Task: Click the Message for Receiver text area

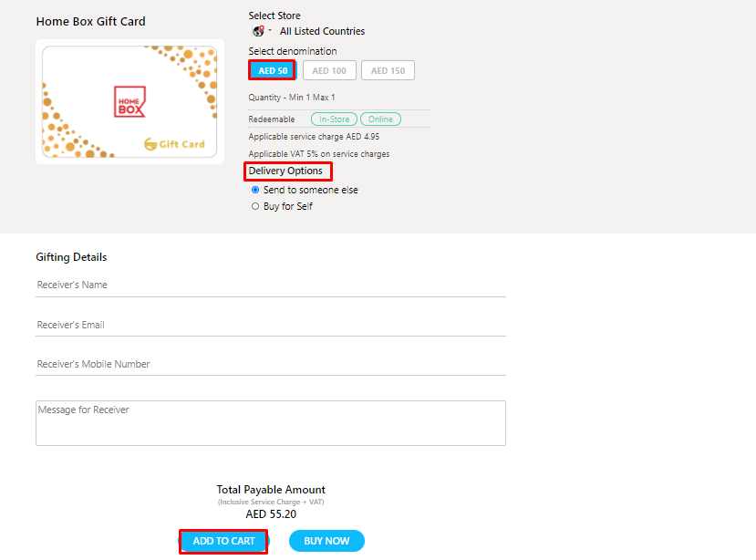Action: [x=271, y=423]
